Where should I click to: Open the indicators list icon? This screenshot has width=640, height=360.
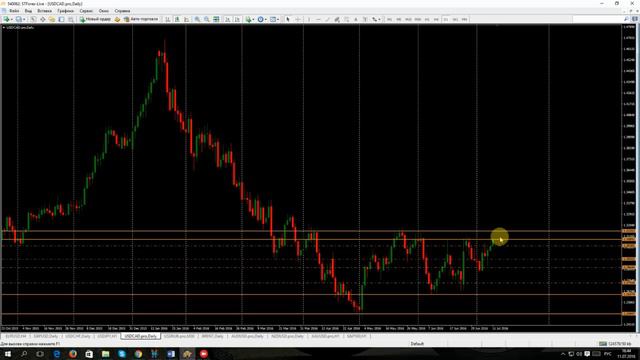[248, 19]
